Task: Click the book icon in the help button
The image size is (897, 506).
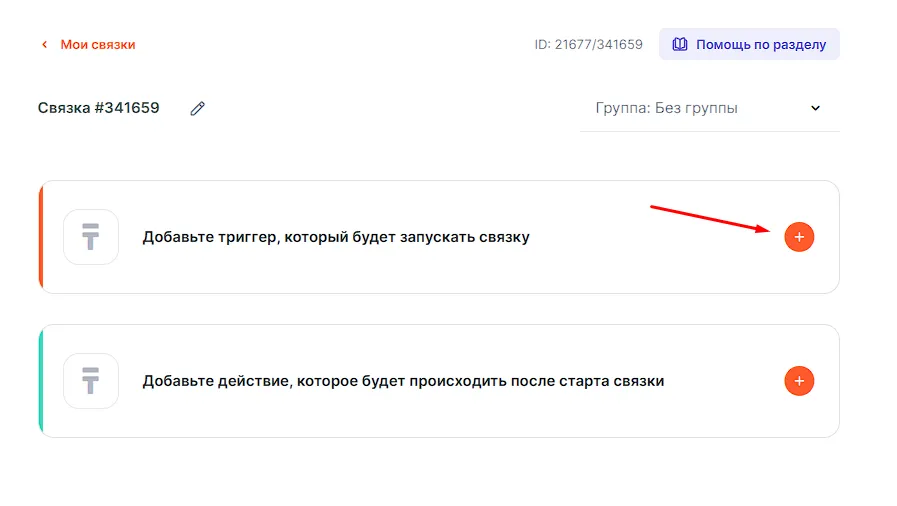Action: [x=680, y=45]
